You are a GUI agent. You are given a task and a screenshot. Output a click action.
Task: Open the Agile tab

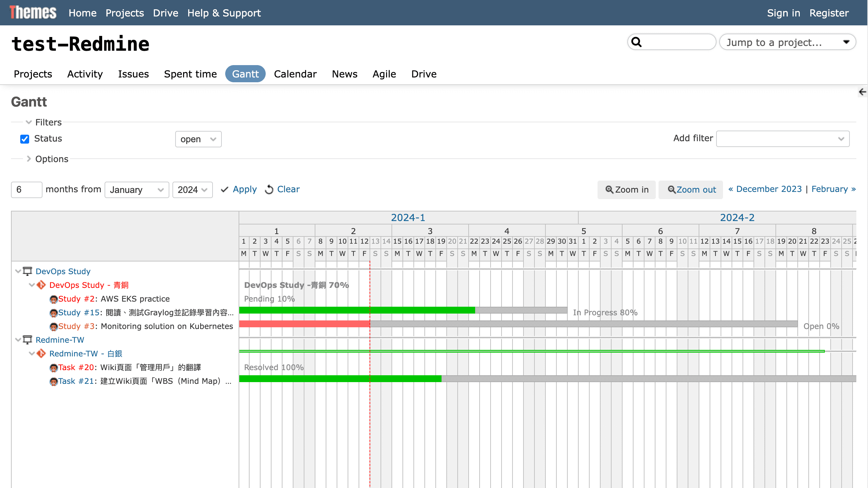[x=384, y=74]
